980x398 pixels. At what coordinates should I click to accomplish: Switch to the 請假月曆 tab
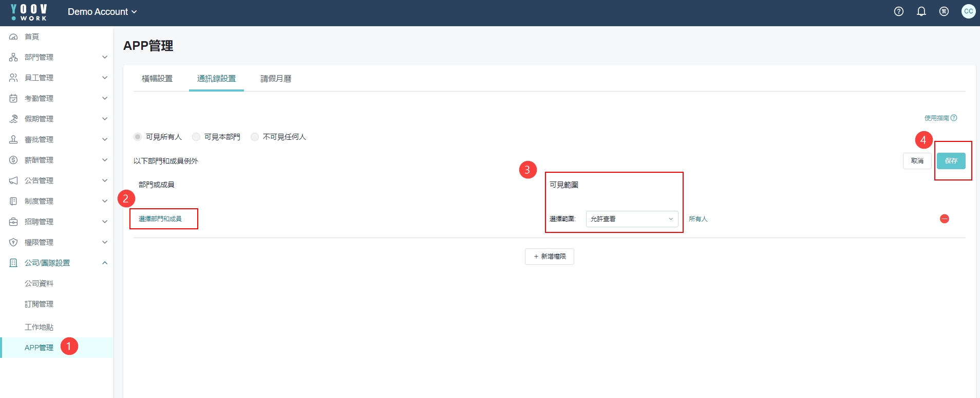point(276,79)
